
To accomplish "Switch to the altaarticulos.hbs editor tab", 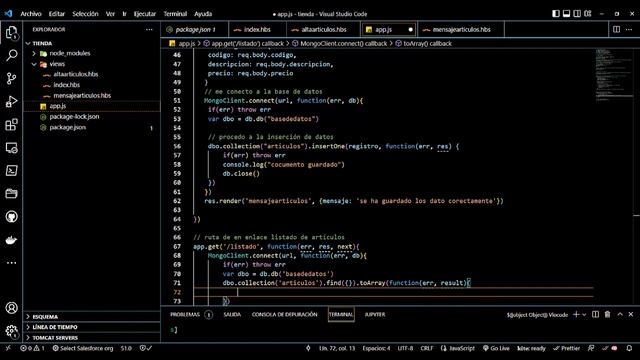I will [324, 29].
